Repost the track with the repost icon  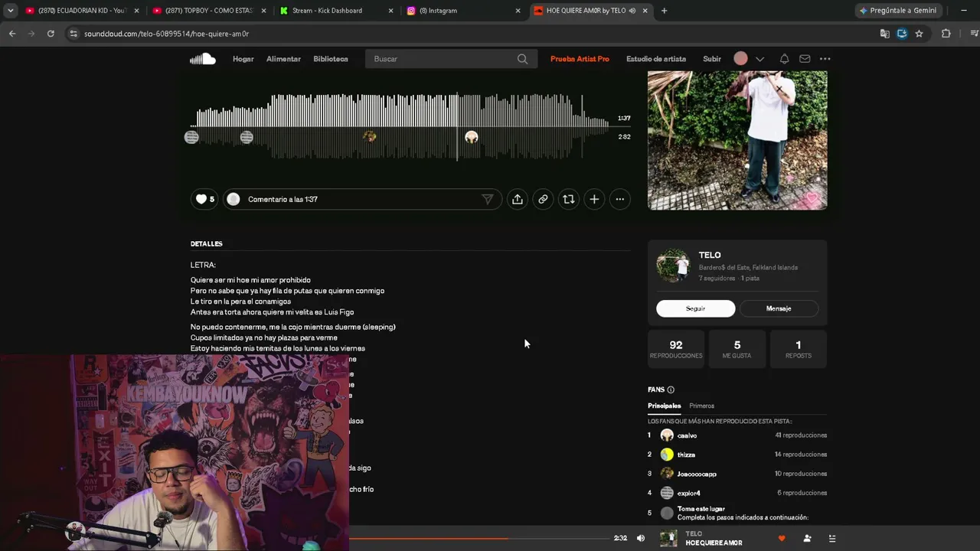point(568,199)
